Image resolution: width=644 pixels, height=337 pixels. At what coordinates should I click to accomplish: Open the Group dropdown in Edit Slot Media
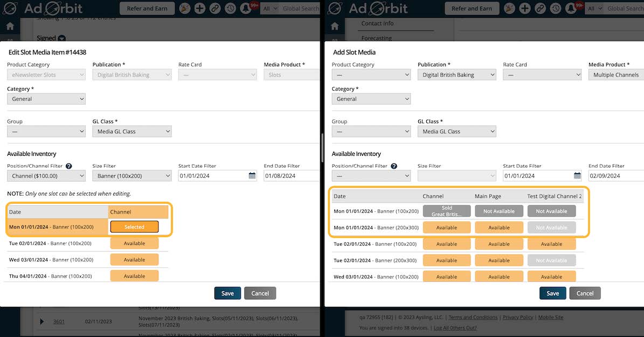(46, 132)
